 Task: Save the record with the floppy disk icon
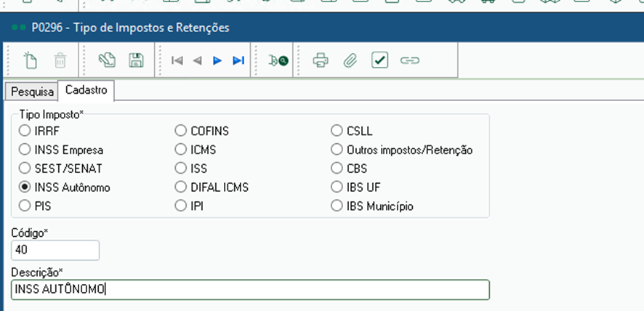136,60
